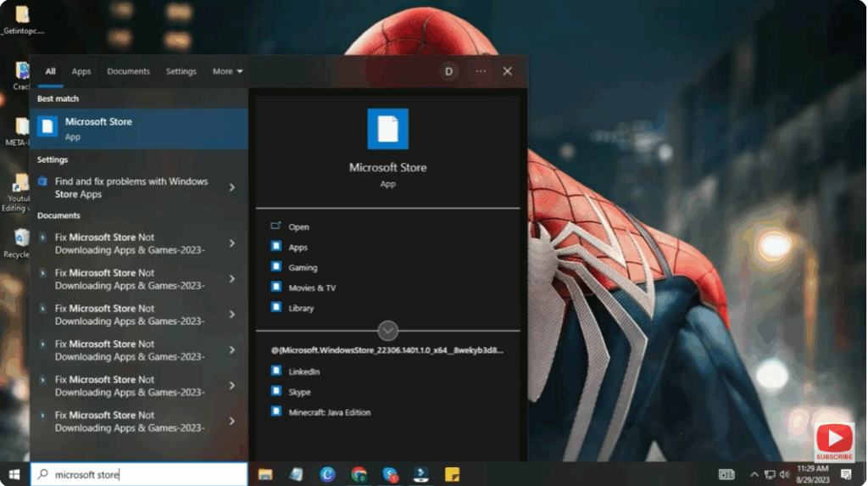Viewport: 868px width, 486px height.
Task: Open Google Chrome from the taskbar
Action: click(359, 474)
